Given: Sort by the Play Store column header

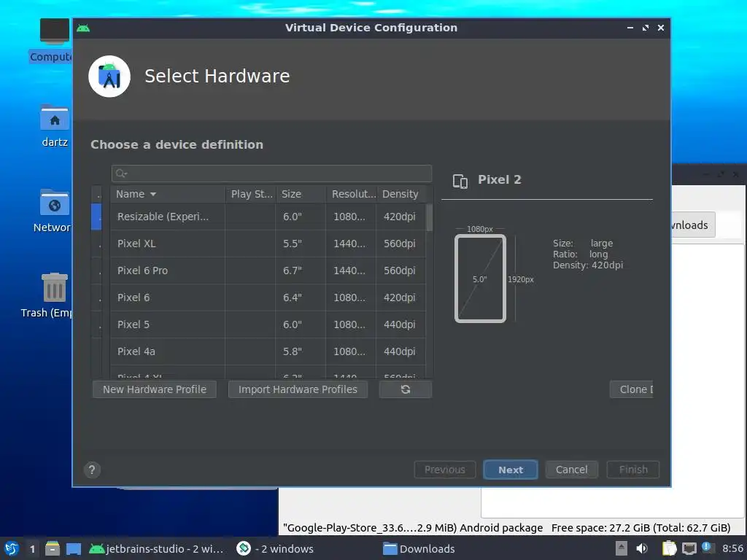Looking at the screenshot, I should (251, 194).
